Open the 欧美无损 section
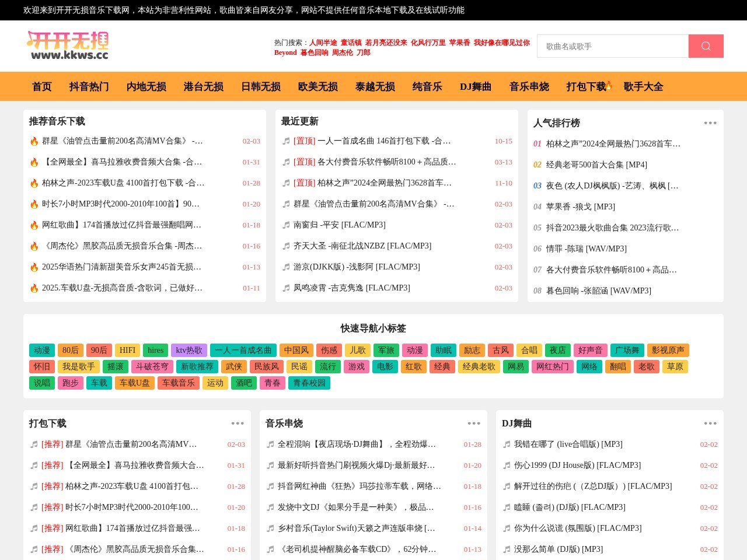 [x=317, y=86]
